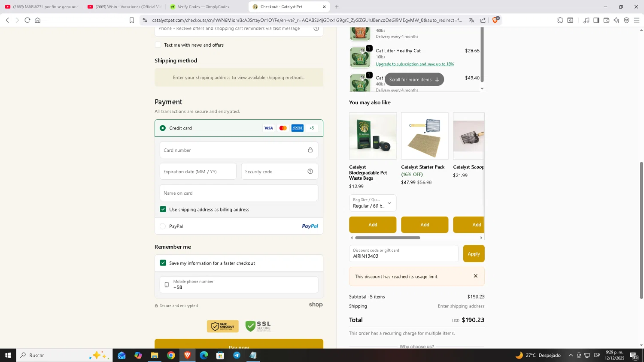Screen dimensions: 644x362
Task: Dismiss the discount usage limit message
Action: click(476, 276)
